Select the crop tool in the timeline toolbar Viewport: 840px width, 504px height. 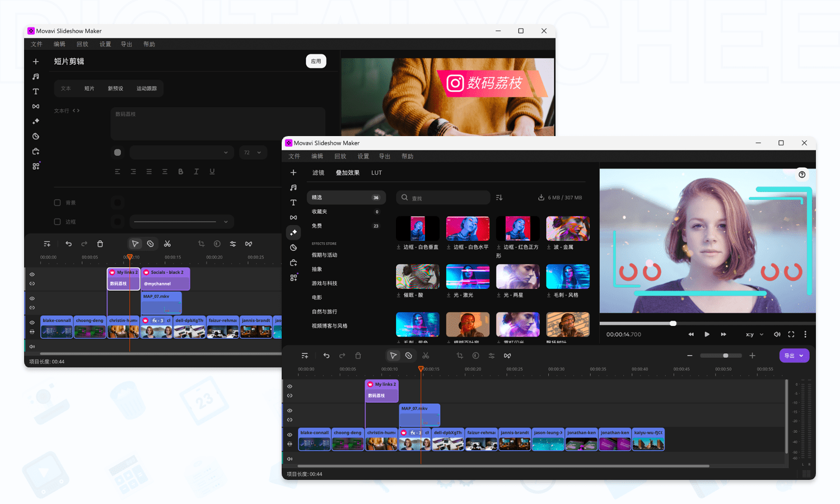coord(460,356)
